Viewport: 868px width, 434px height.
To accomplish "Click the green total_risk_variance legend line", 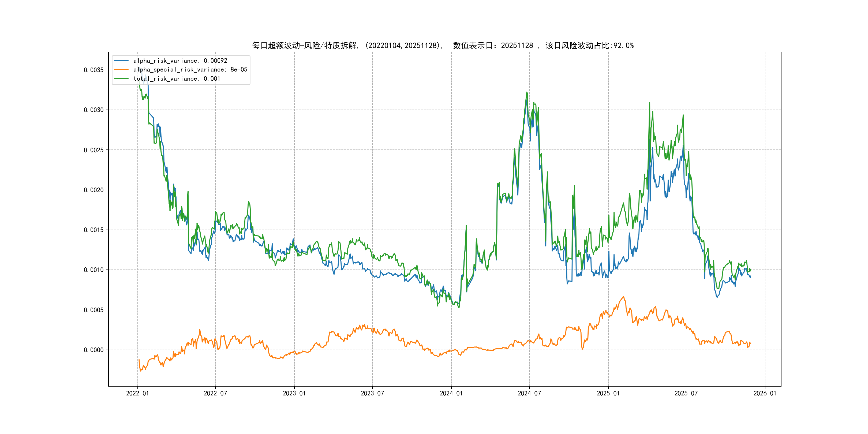I will (x=121, y=78).
